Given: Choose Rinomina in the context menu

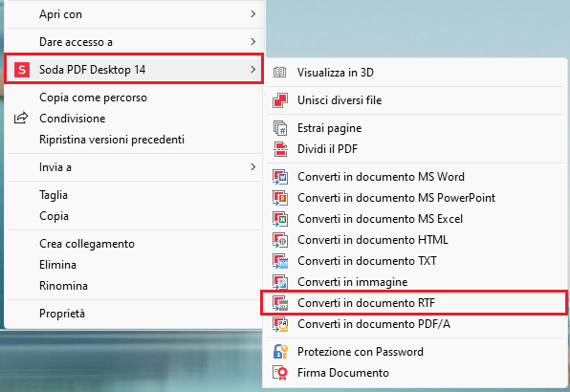Looking at the screenshot, I should click(135, 286).
